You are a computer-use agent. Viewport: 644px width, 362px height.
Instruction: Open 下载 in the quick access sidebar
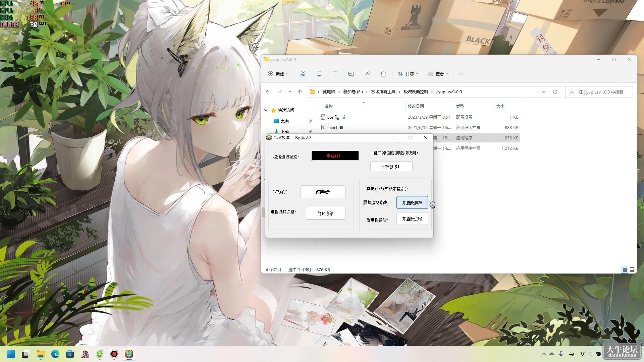click(x=285, y=131)
